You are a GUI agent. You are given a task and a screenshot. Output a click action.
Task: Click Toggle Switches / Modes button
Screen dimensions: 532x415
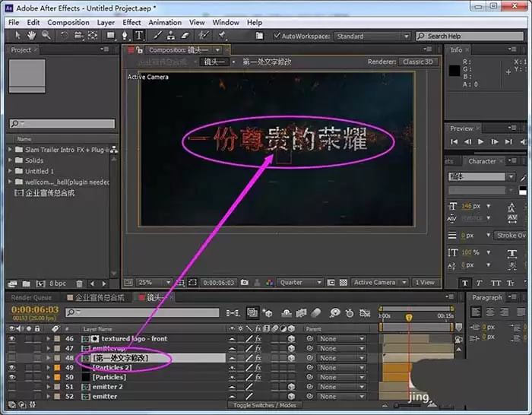click(x=264, y=405)
